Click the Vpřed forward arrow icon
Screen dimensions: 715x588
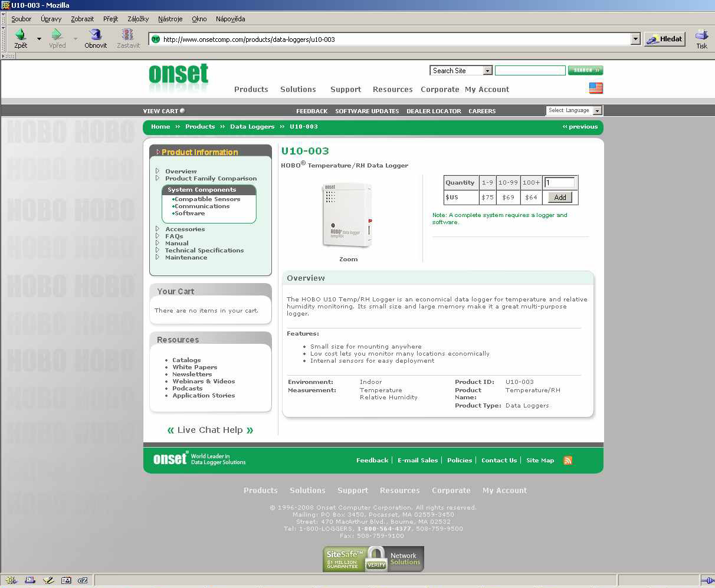57,34
